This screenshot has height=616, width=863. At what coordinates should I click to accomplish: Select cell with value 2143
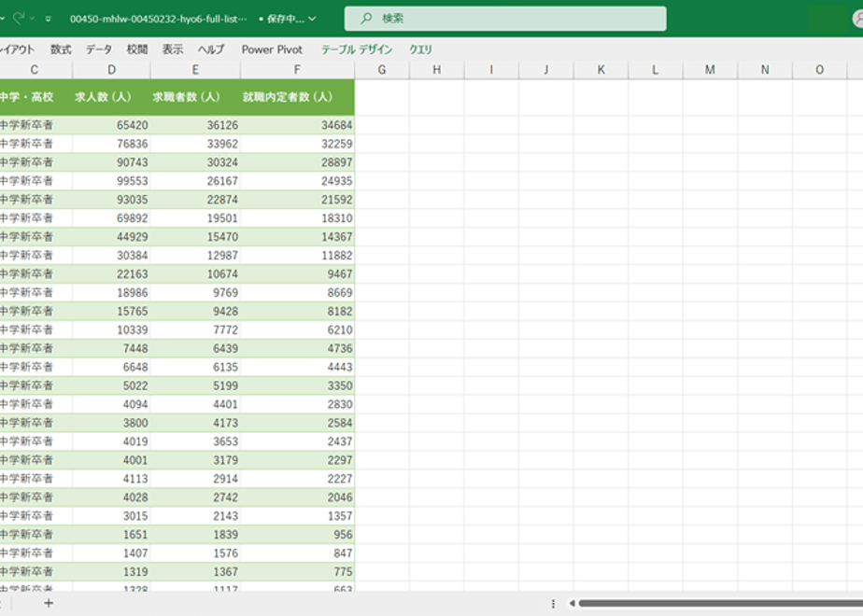pos(195,516)
